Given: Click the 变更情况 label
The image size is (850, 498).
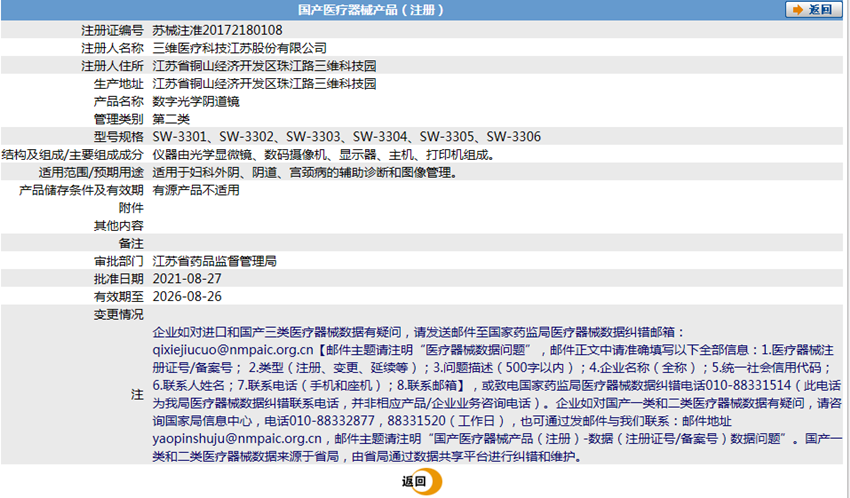Looking at the screenshot, I should tap(118, 314).
